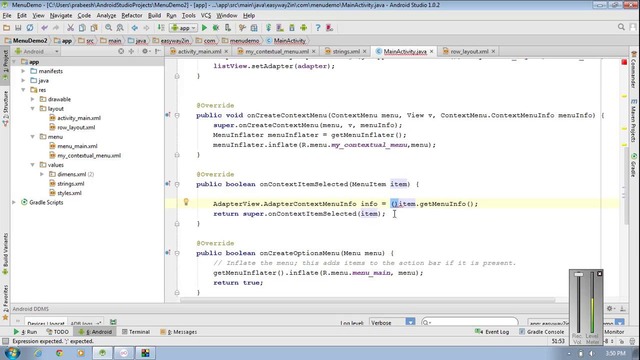Screen dimensions: 640x360
Task: Click the Save All toolbar icon
Action: (x=18, y=28)
